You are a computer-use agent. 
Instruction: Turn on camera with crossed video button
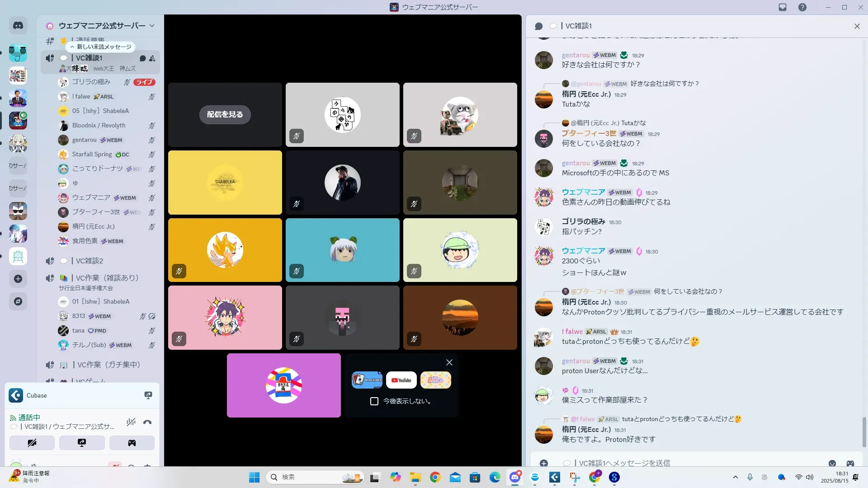click(32, 443)
